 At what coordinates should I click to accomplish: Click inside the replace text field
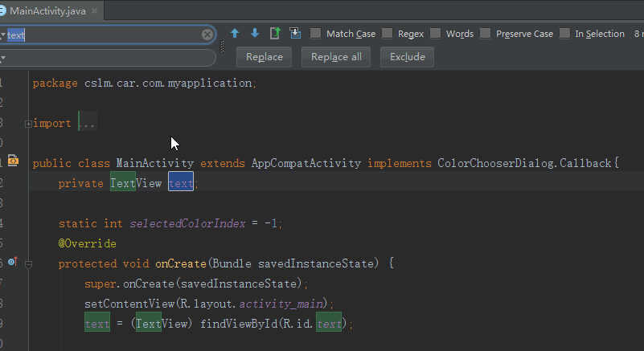[109, 58]
